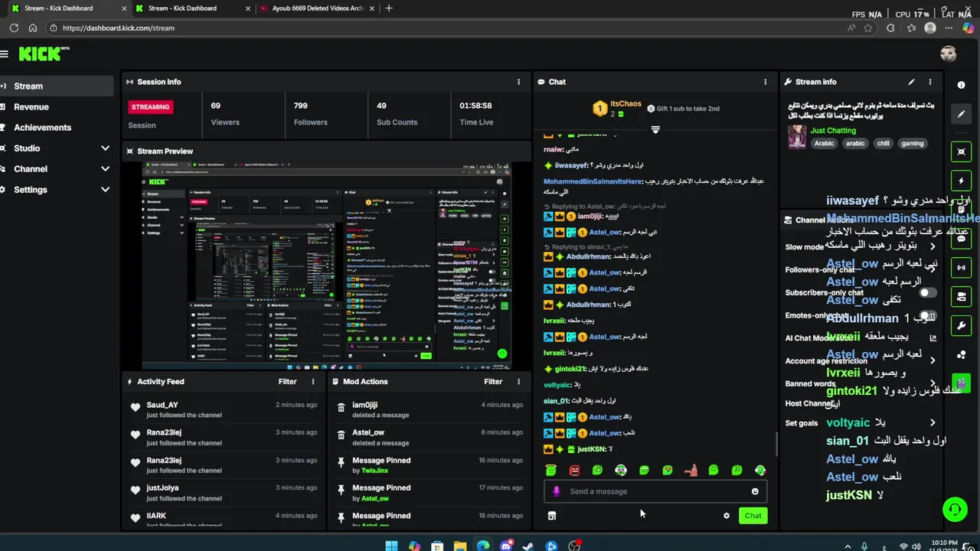Click the pencil edit icon in right toolbar

tap(962, 114)
